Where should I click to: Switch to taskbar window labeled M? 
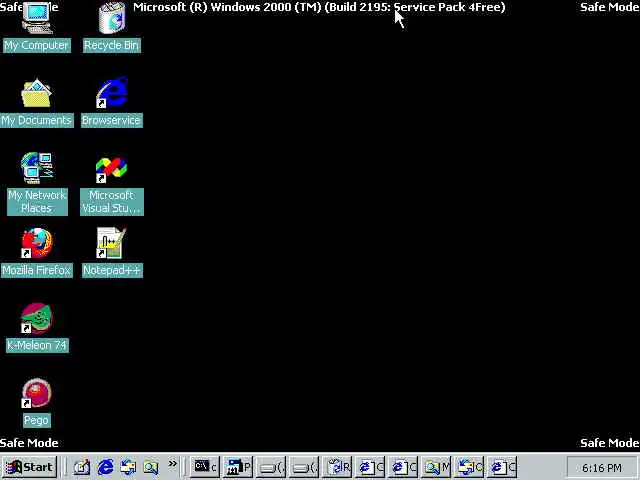click(x=436, y=467)
